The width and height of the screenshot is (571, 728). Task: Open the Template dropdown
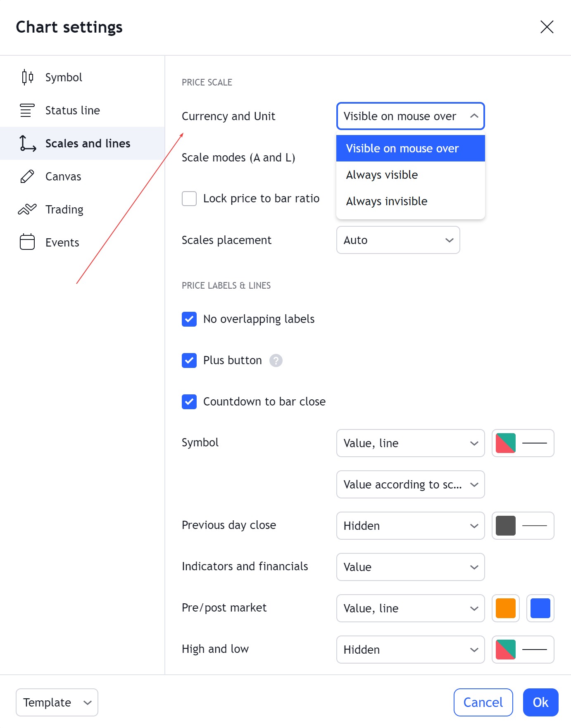coord(57,702)
